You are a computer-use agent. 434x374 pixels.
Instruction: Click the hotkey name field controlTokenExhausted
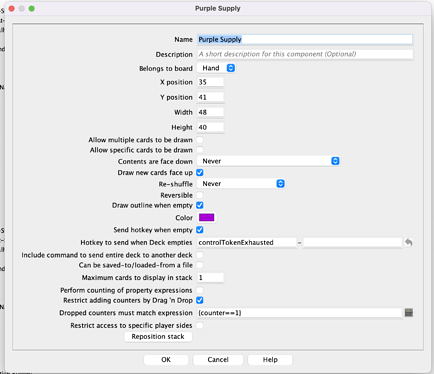pyautogui.click(x=246, y=242)
